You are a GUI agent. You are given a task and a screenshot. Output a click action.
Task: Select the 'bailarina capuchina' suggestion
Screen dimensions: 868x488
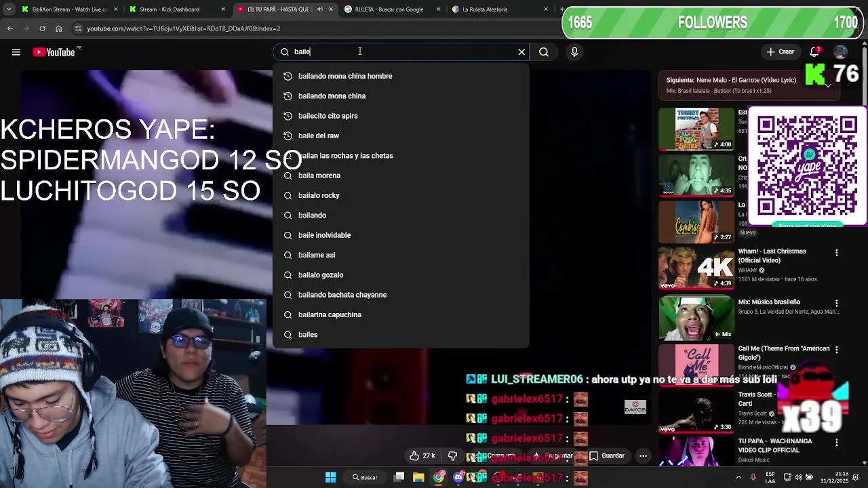coord(401,314)
